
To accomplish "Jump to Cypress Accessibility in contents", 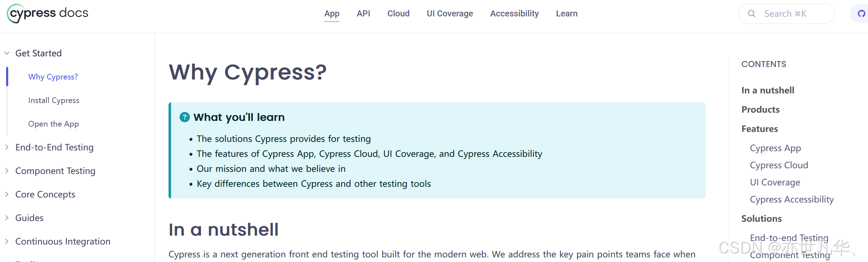I will [x=792, y=199].
